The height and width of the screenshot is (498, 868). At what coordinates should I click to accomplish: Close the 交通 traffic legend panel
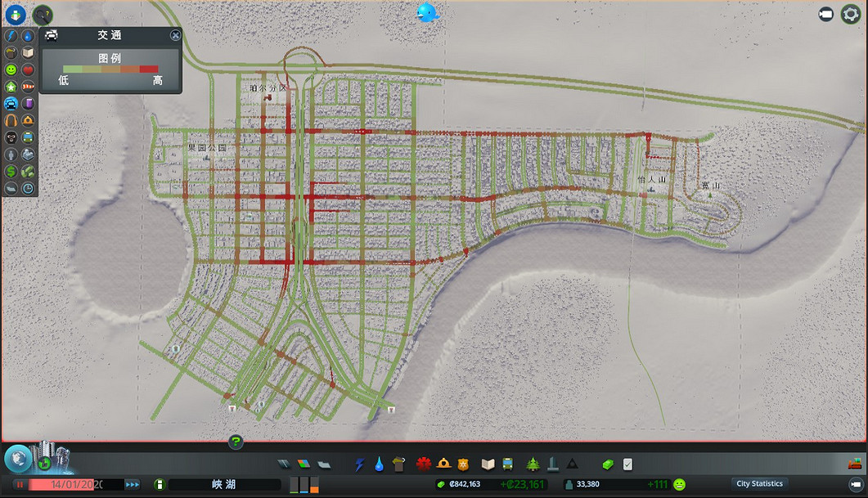pos(175,35)
